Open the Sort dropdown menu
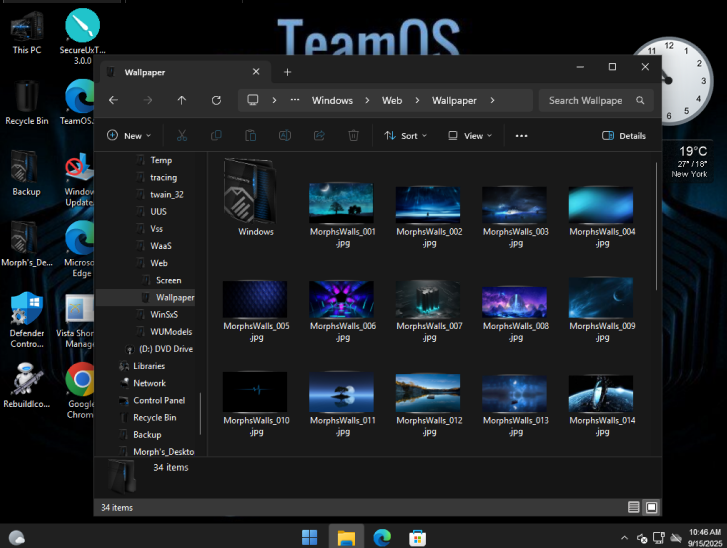This screenshot has height=548, width=727. point(405,136)
